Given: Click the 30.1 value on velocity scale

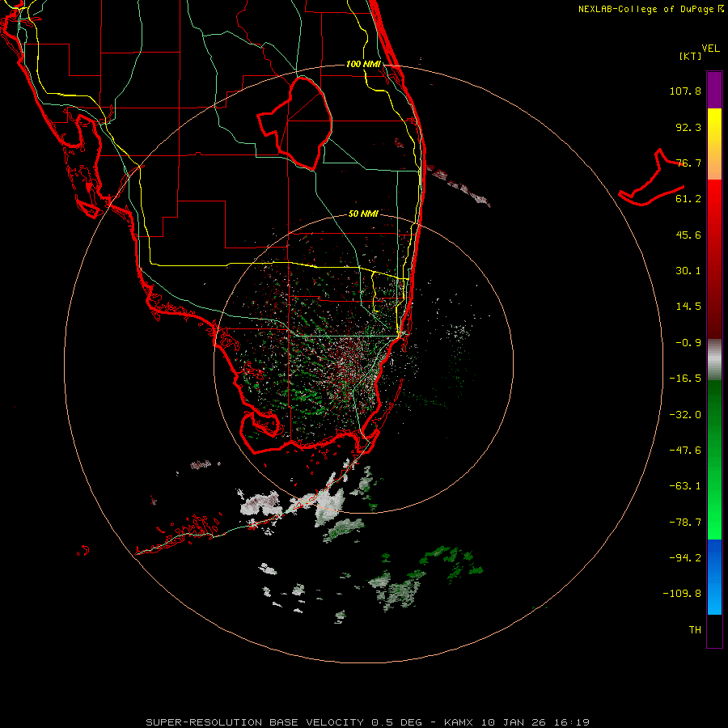Looking at the screenshot, I should click(x=688, y=271).
